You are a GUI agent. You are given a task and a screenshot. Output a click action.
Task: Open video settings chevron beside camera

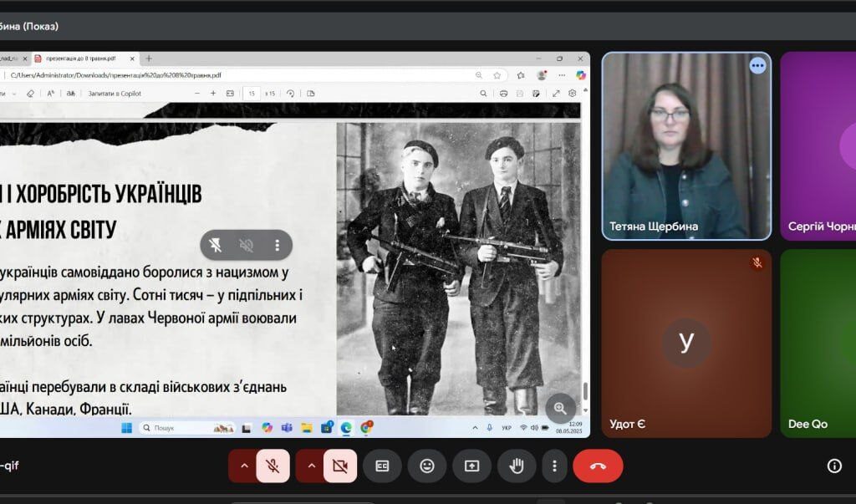coord(311,466)
